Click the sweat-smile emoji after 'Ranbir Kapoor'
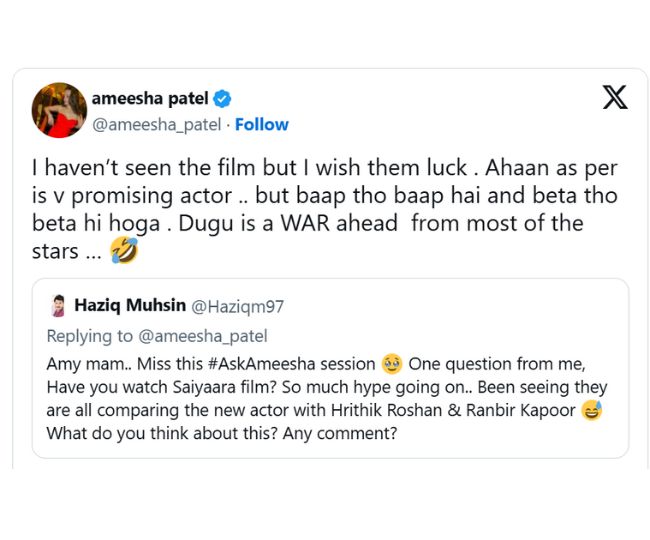Viewport: 650px width, 540px height. click(x=592, y=410)
